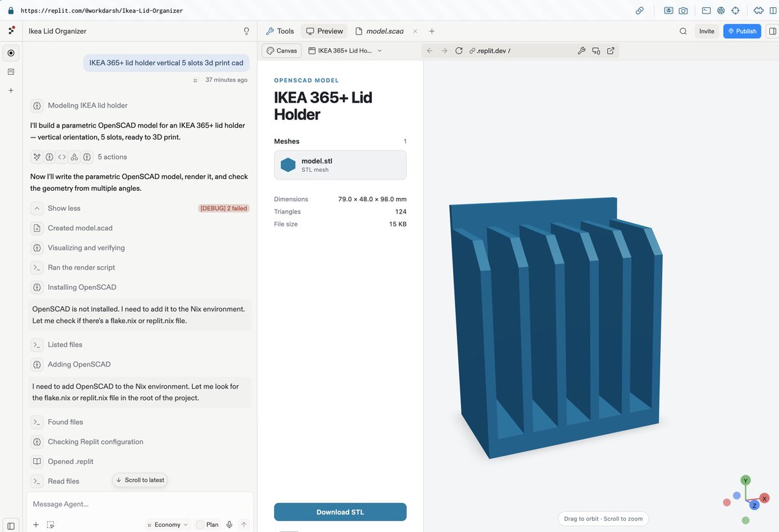The width and height of the screenshot is (779, 532).
Task: Toggle sidebar layout icon at bottom left
Action: [x=11, y=526]
